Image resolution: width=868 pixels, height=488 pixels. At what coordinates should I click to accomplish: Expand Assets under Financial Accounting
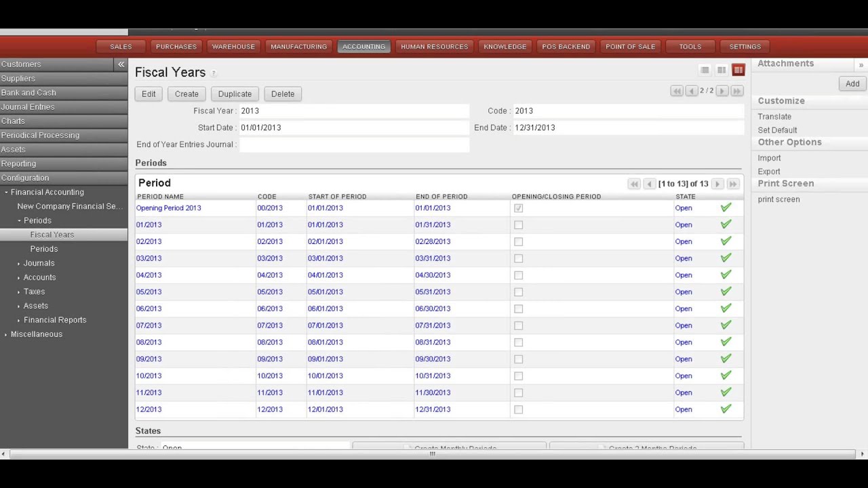19,306
